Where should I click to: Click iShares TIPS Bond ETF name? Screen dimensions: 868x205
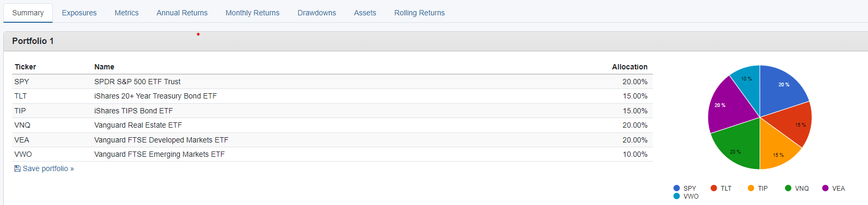click(133, 111)
